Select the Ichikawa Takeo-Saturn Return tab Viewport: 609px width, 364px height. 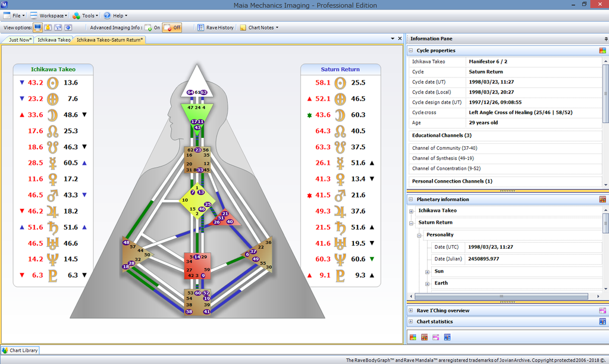click(x=109, y=40)
